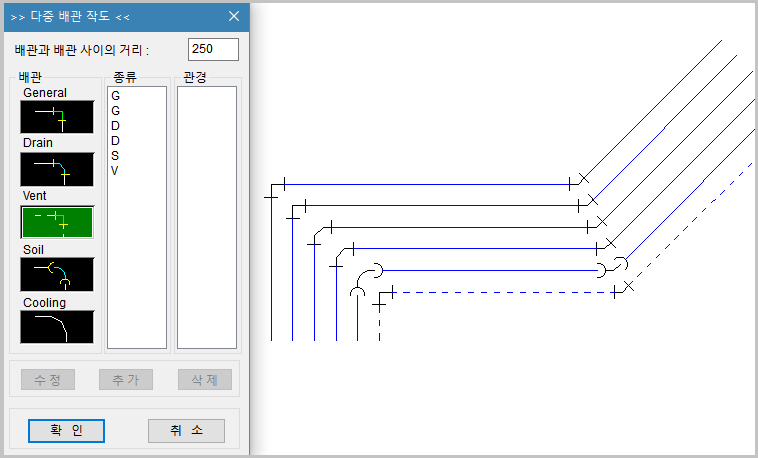758x458 pixels.
Task: Click the 다중 배관 작도 title bar
Action: pyautogui.click(x=110, y=16)
